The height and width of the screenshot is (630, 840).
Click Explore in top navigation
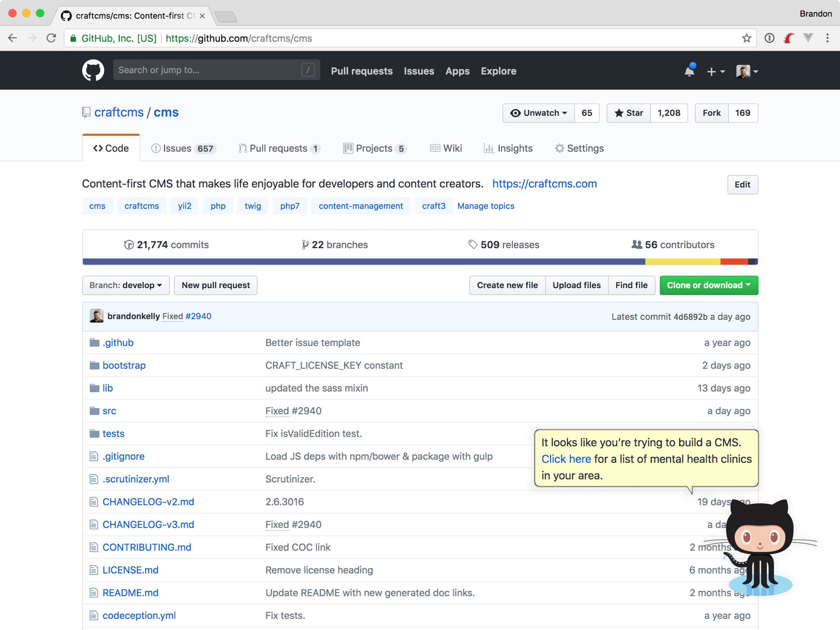pos(498,71)
